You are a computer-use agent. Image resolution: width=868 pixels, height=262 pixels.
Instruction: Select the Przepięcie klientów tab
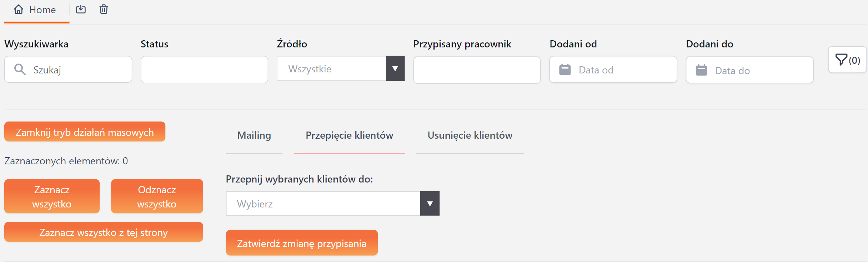click(x=349, y=135)
